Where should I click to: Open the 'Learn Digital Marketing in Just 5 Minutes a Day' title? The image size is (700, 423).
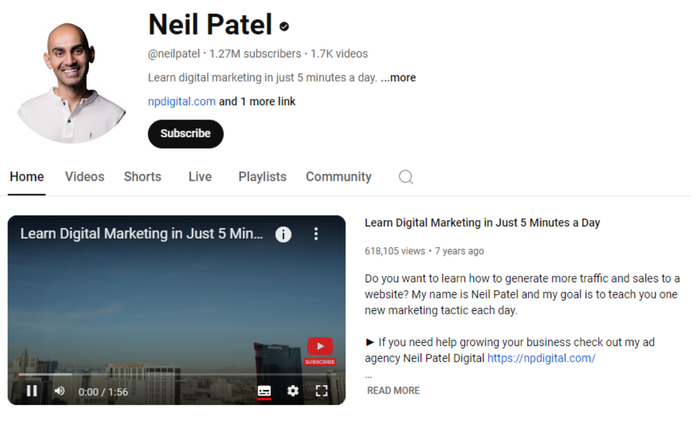pos(482,223)
